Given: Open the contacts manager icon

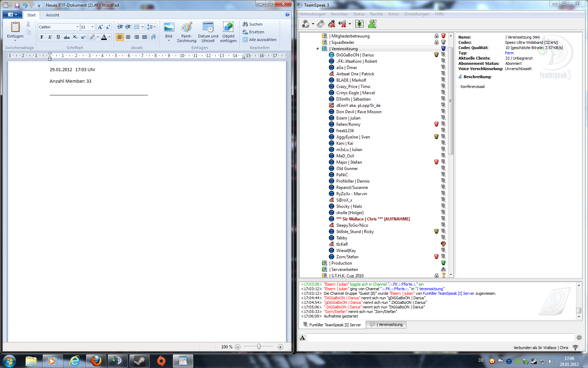Looking at the screenshot, I should (372, 24).
